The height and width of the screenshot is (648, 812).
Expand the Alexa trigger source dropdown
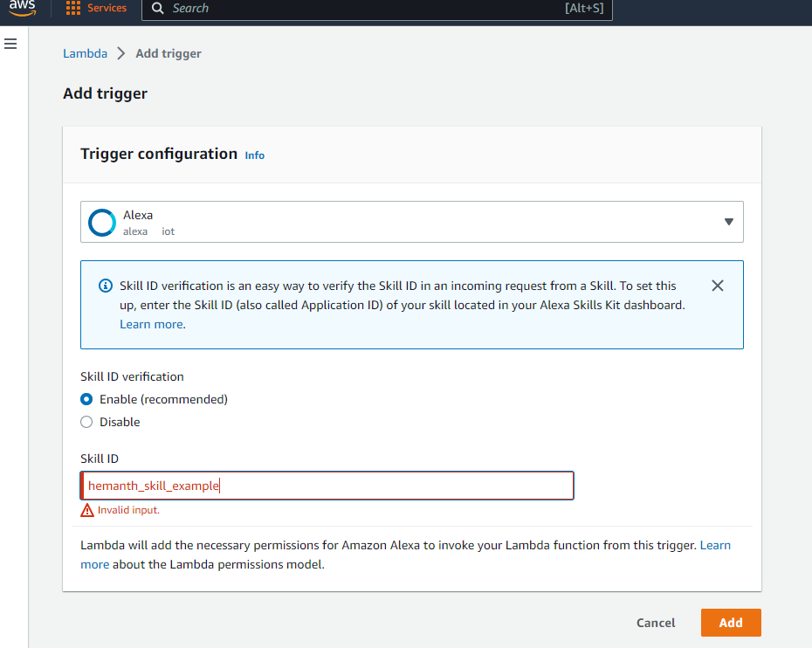click(412, 222)
